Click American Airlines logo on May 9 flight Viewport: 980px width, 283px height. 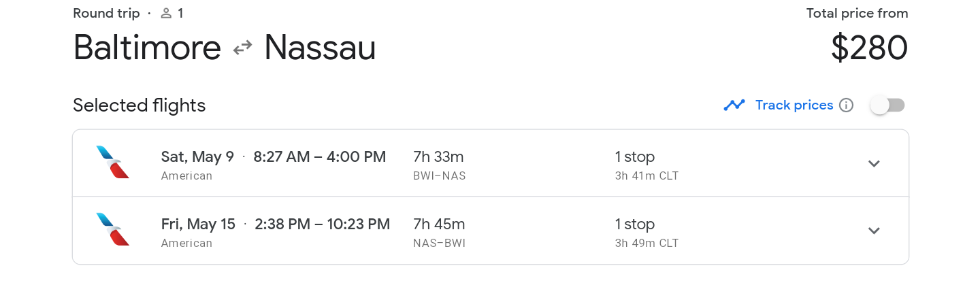pos(113,163)
